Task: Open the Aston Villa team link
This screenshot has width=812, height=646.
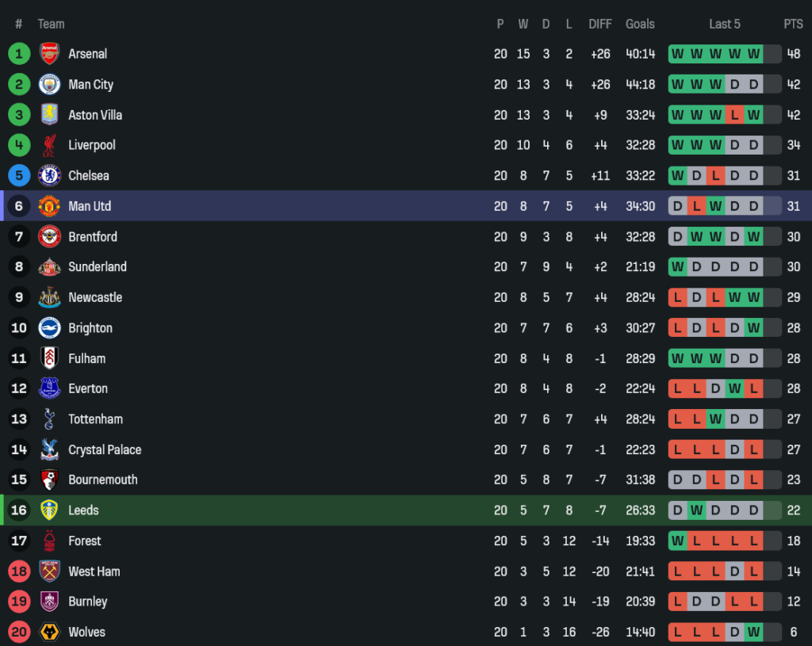Action: pyautogui.click(x=95, y=115)
